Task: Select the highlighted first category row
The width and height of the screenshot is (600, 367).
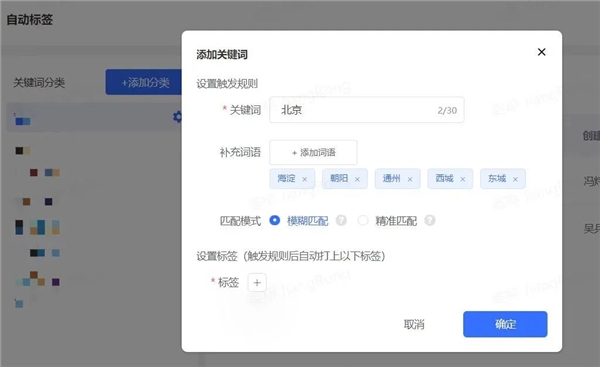Action: [94, 117]
